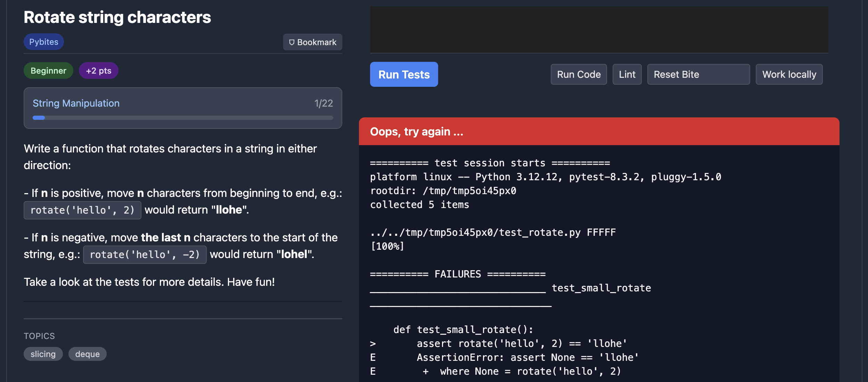Click the red 'Oops, try again' banner
The height and width of the screenshot is (382, 868).
click(x=599, y=132)
